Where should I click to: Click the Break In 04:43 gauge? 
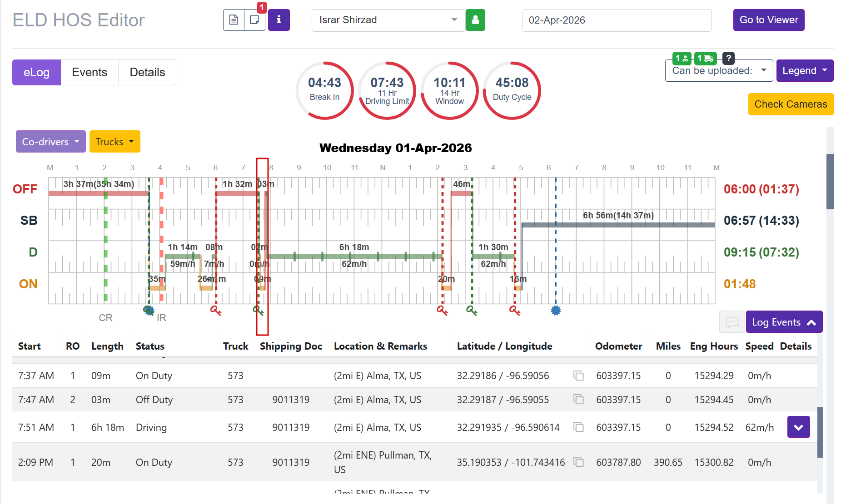pyautogui.click(x=324, y=91)
